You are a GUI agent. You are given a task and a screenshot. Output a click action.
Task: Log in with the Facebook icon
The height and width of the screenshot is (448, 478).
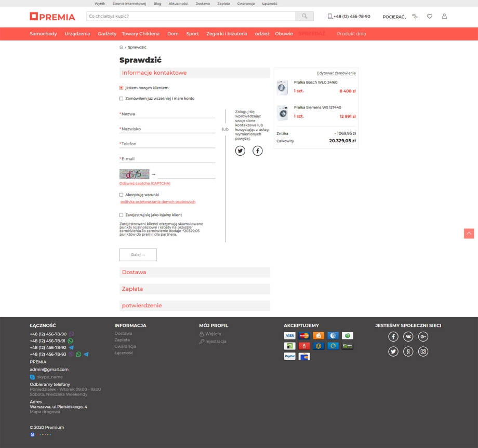(258, 151)
